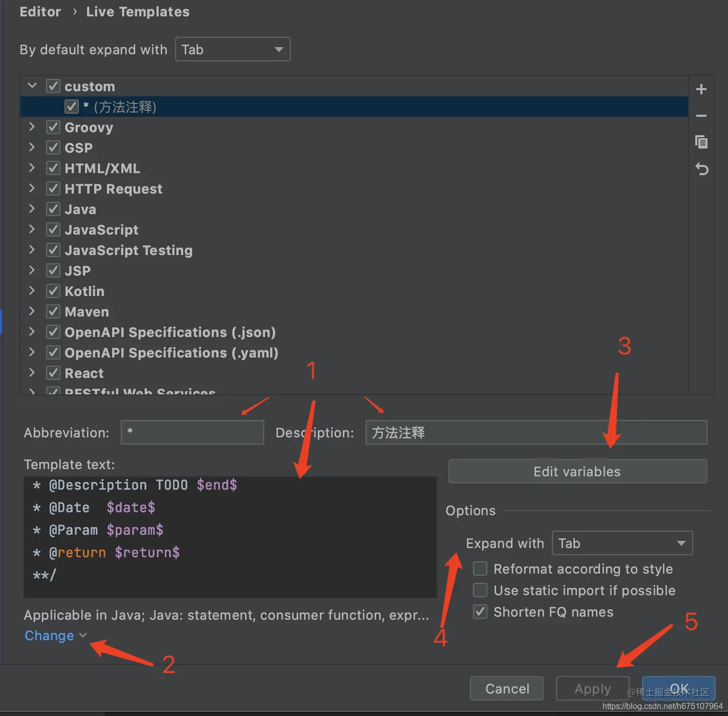Image resolution: width=728 pixels, height=716 pixels.
Task: Click the Cancel button
Action: point(507,688)
